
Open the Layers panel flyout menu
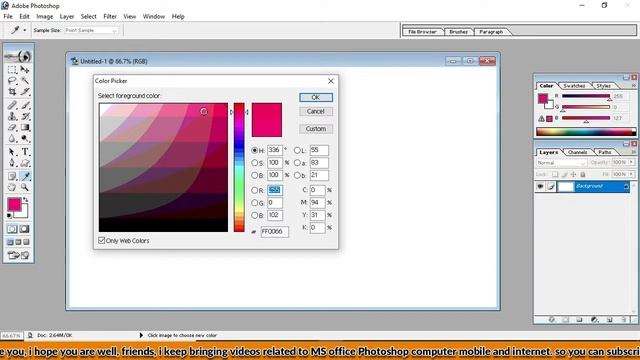tap(634, 152)
